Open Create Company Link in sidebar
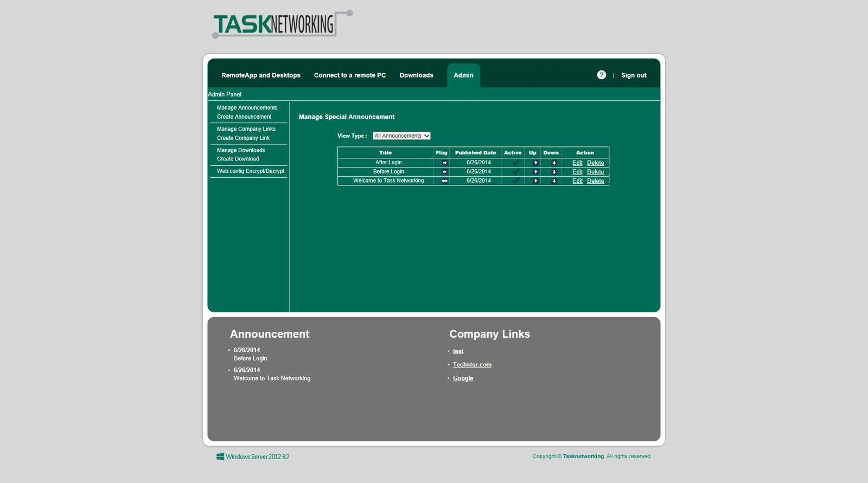868x483 pixels. 243,138
